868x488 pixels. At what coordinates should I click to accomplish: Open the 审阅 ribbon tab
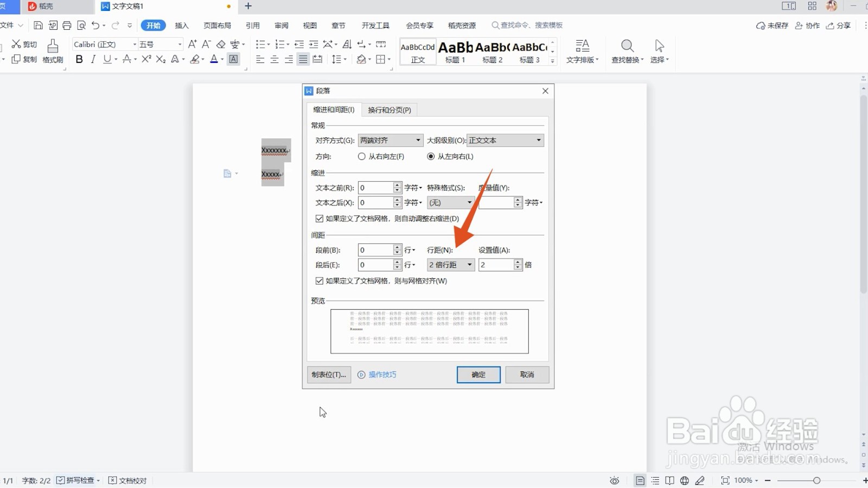point(282,25)
